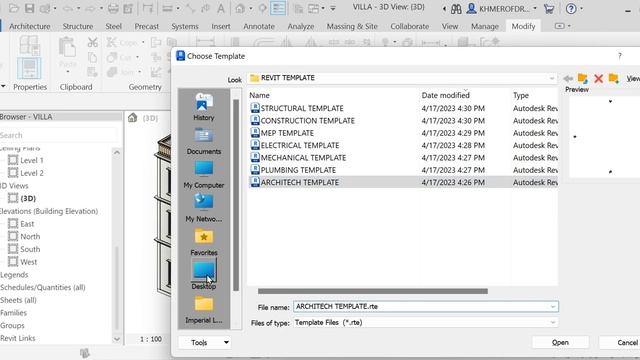Click the Save icon in quick access toolbar
The height and width of the screenshot is (360, 640).
click(29, 8)
